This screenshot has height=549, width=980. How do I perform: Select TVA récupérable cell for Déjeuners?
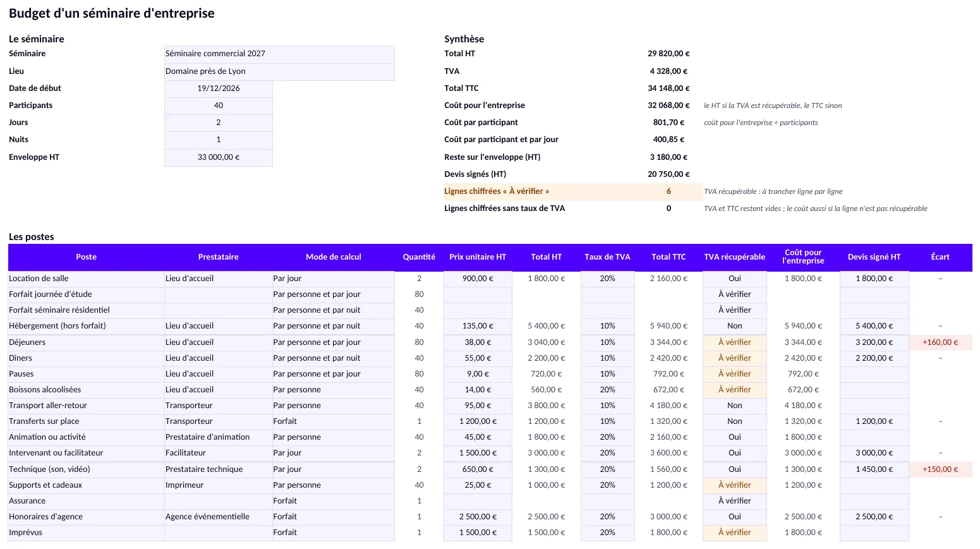click(735, 342)
